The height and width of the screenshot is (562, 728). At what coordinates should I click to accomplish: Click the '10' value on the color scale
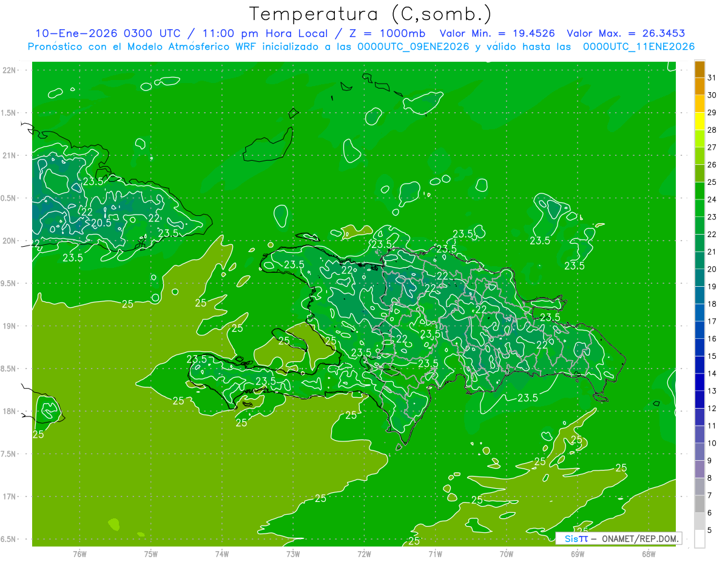pyautogui.click(x=712, y=443)
